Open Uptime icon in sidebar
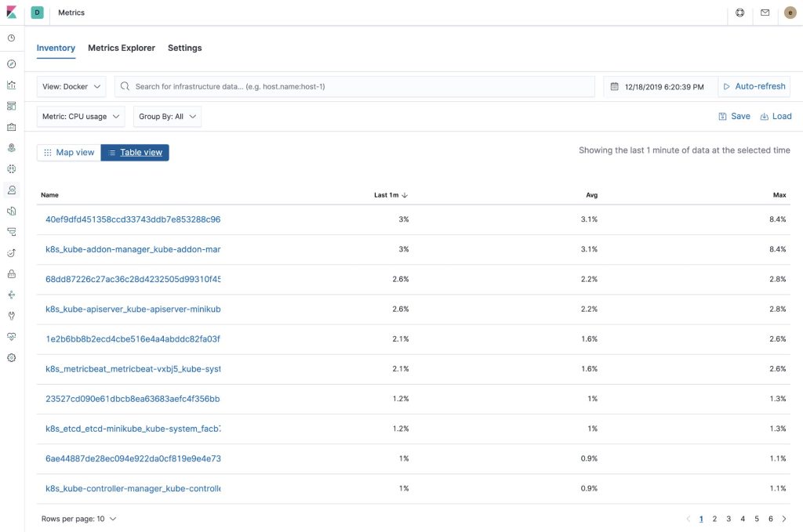Image resolution: width=803 pixels, height=532 pixels. coord(11,253)
